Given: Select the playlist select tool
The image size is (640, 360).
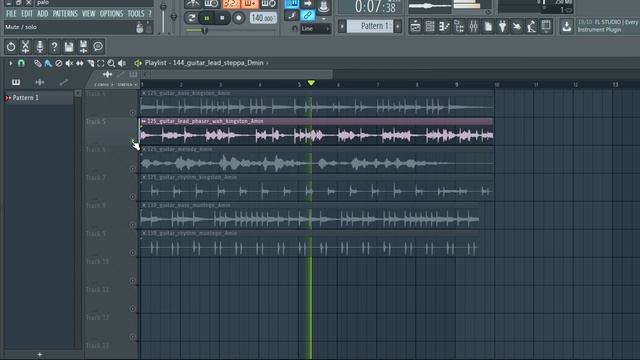Looking at the screenshot, I should click(x=100, y=63).
